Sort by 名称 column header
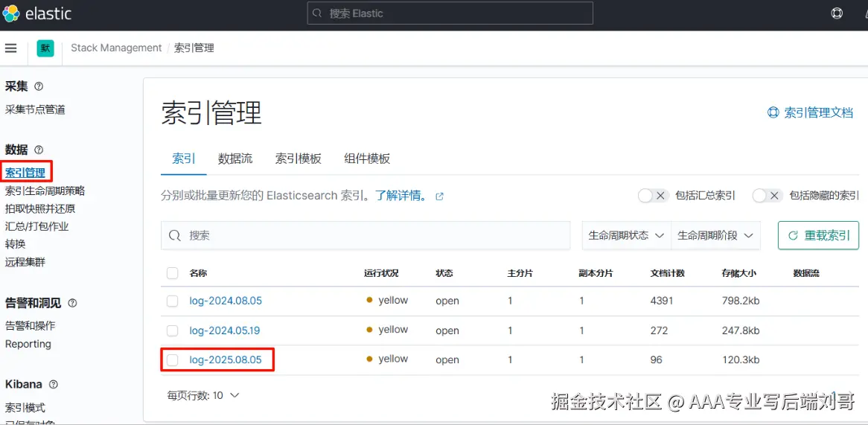868x425 pixels. [x=198, y=273]
